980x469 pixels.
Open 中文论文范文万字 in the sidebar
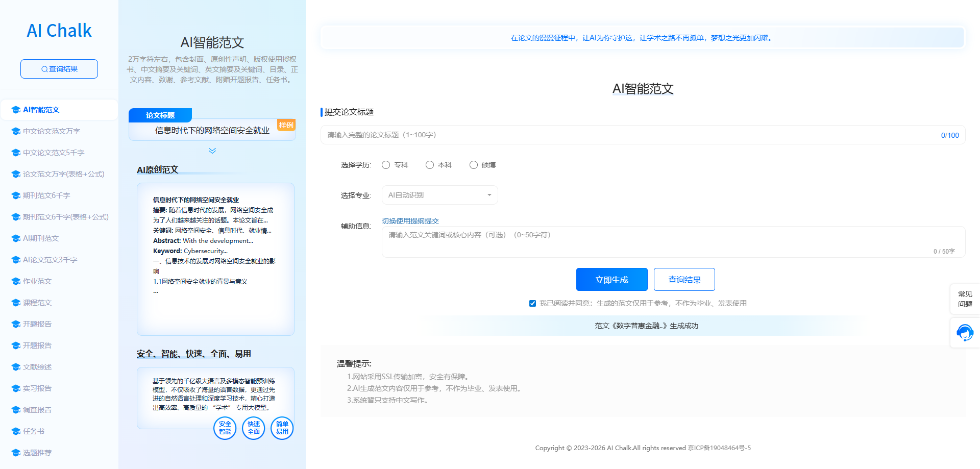(x=59, y=131)
